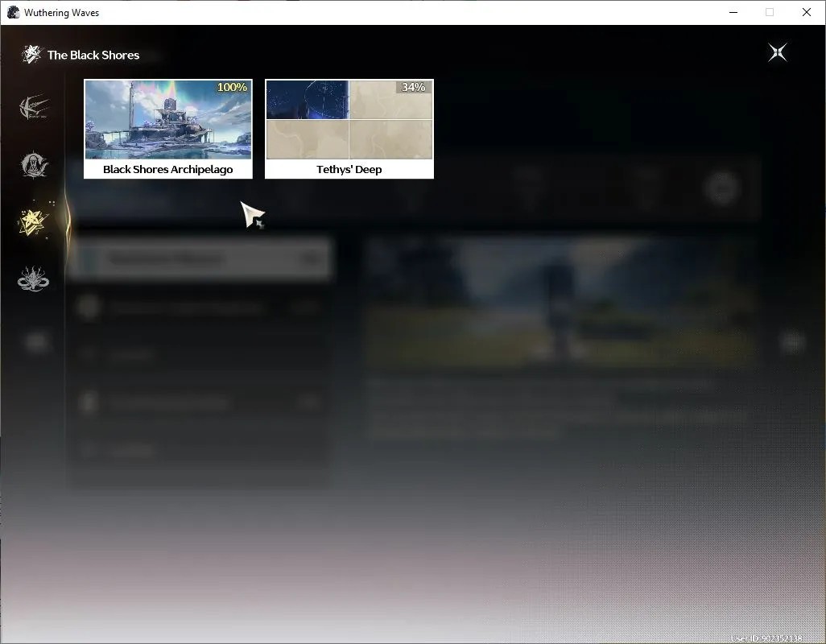Minimize the Wuthering Waves window

[x=733, y=12]
